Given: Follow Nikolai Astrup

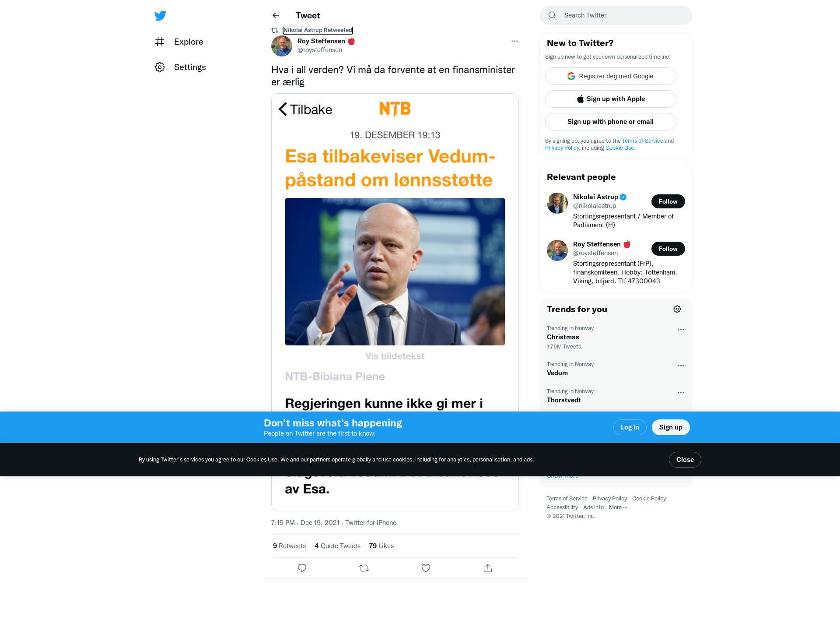Looking at the screenshot, I should [x=668, y=201].
